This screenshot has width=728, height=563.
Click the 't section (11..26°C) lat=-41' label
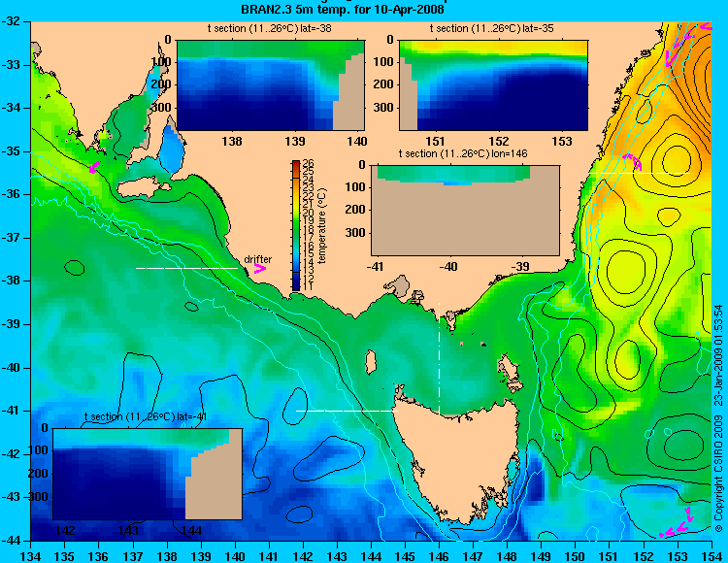click(146, 416)
